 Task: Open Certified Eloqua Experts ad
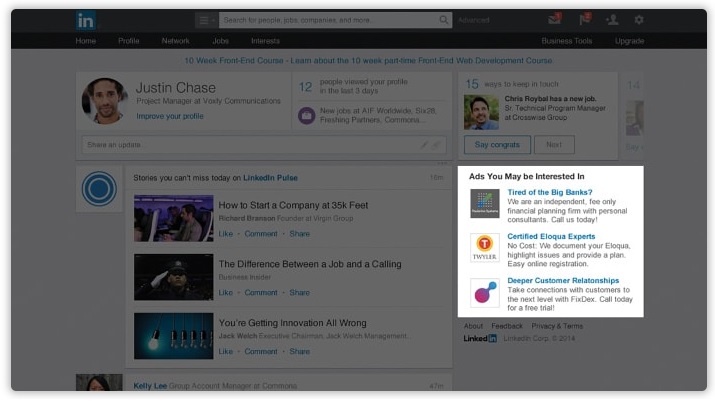click(x=551, y=236)
